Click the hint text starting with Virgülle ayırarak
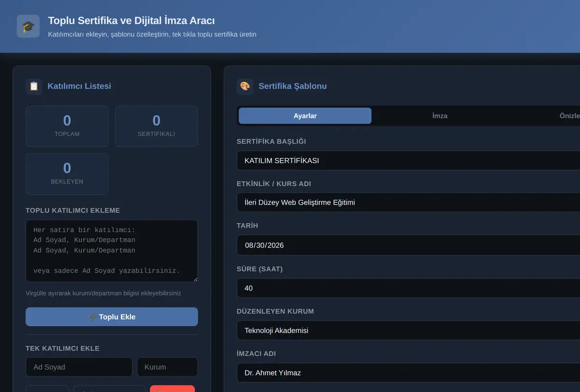 (103, 293)
